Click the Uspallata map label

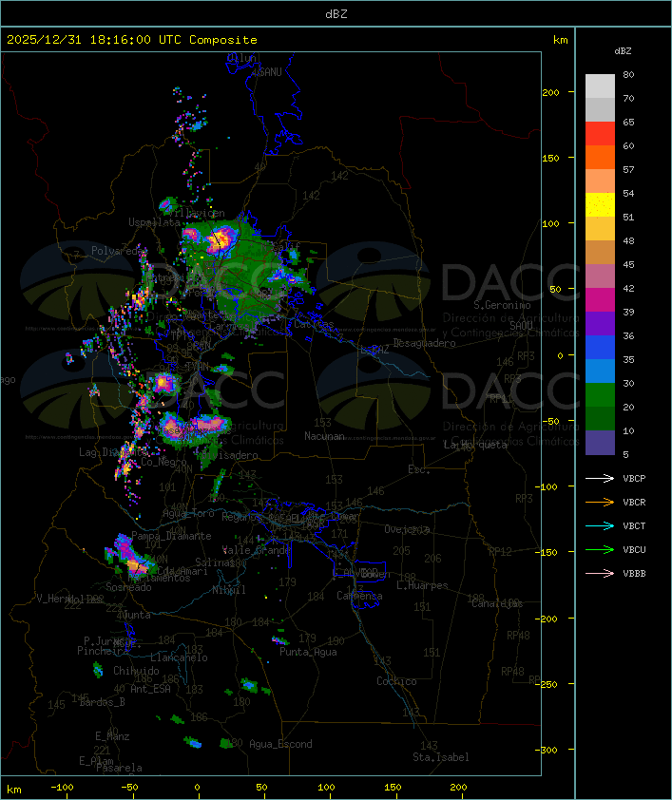click(154, 222)
